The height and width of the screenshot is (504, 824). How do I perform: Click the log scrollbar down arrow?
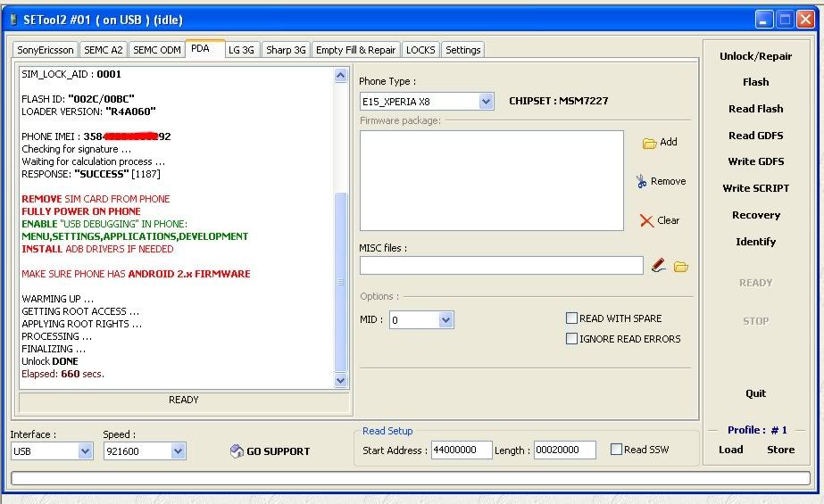tap(340, 381)
